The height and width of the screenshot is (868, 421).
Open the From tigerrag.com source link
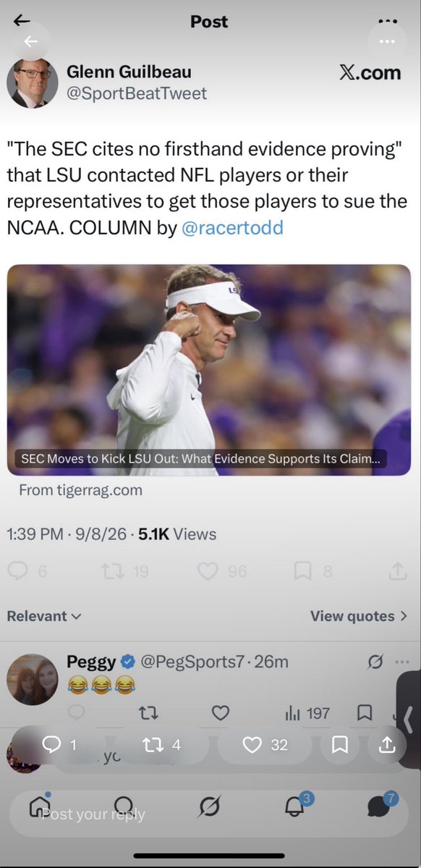coord(81,490)
